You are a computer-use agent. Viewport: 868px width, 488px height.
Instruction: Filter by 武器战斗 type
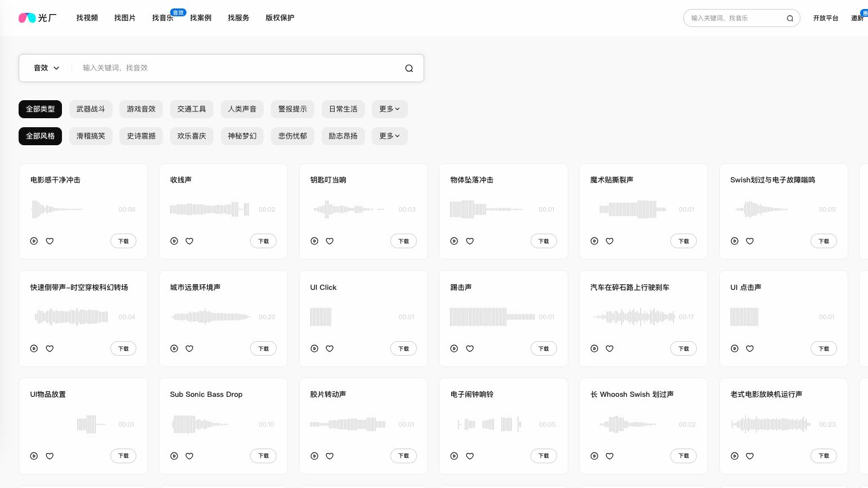click(91, 109)
